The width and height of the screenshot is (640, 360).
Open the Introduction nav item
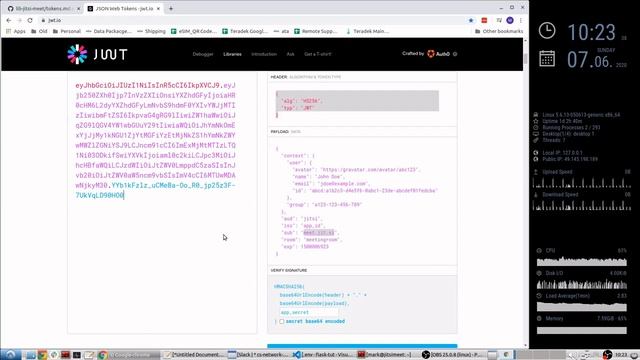264,54
